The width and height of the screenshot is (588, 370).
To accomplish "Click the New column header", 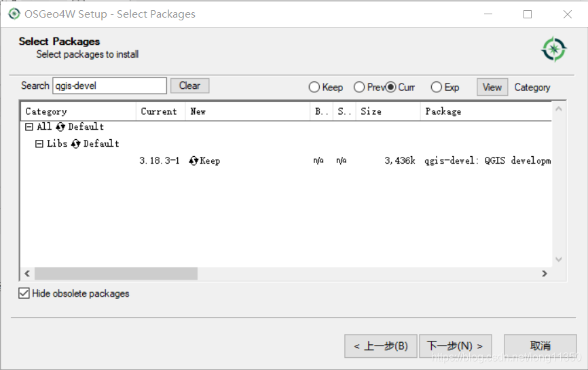I will click(248, 111).
